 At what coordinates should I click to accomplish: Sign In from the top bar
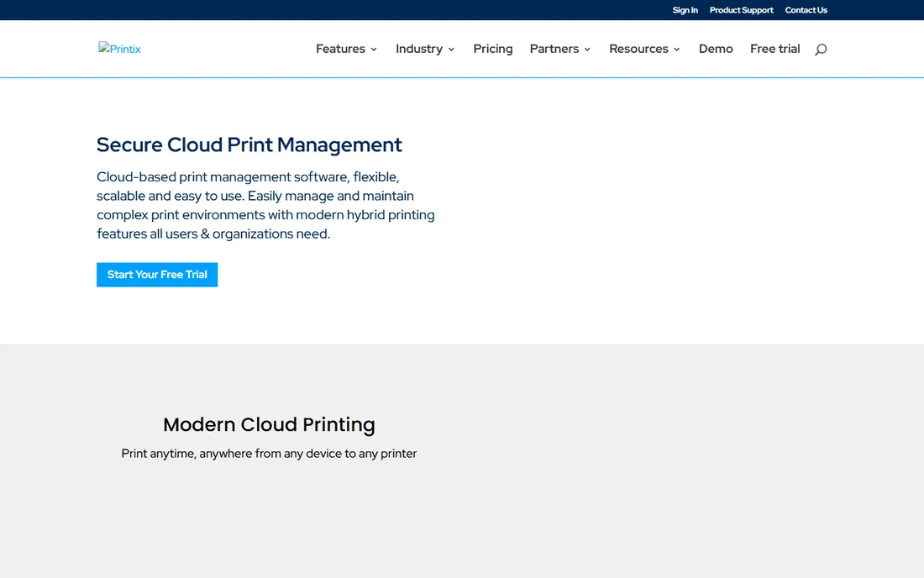(685, 10)
